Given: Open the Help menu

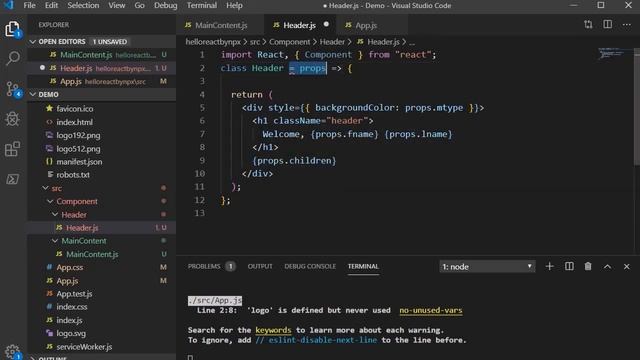Looking at the screenshot, I should (x=234, y=5).
